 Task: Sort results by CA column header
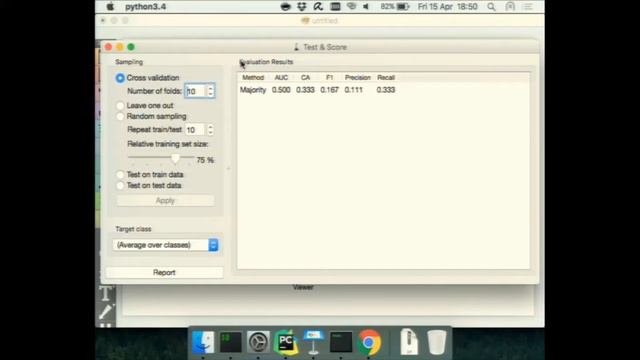pyautogui.click(x=305, y=78)
